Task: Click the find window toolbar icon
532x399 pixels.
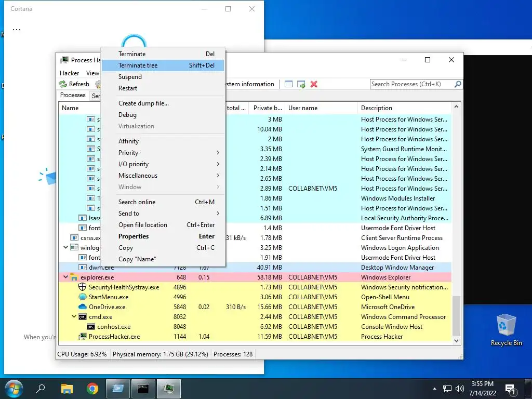Action: (x=288, y=84)
